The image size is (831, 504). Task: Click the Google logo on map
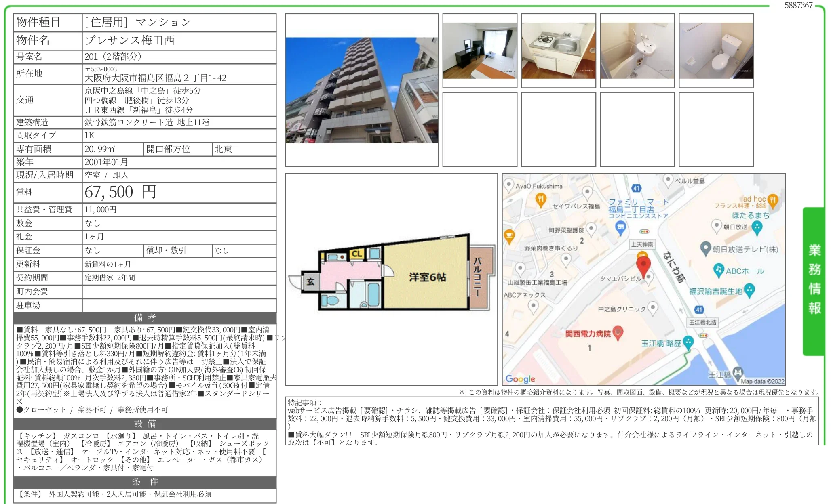pyautogui.click(x=520, y=378)
